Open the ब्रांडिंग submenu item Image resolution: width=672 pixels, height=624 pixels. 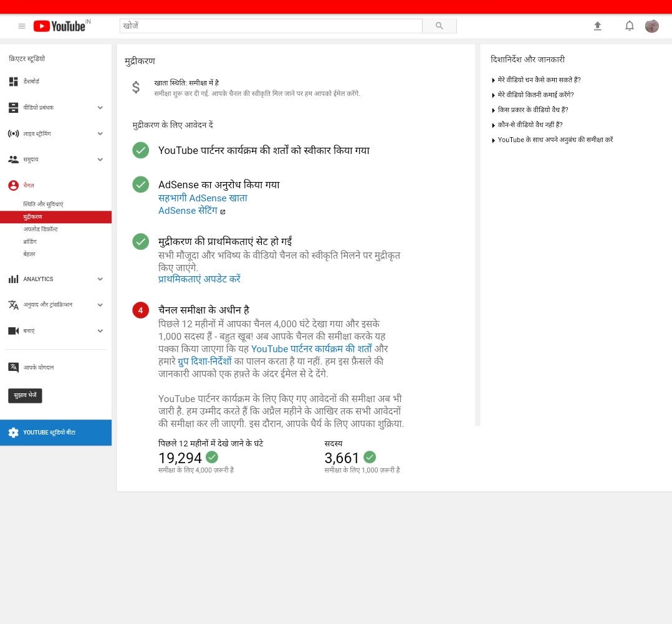pyautogui.click(x=30, y=242)
